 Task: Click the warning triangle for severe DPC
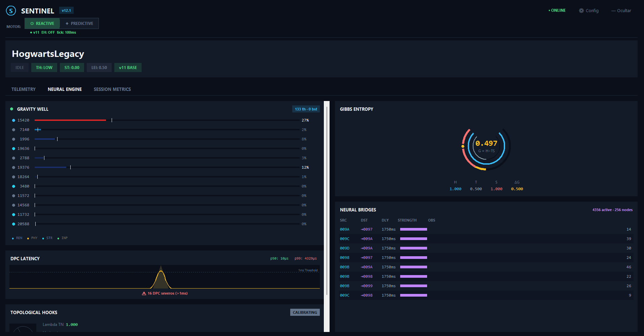(x=144, y=294)
